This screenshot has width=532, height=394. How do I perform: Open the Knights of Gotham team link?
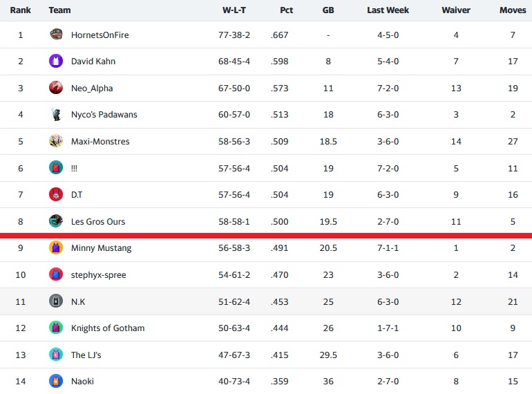coord(108,328)
